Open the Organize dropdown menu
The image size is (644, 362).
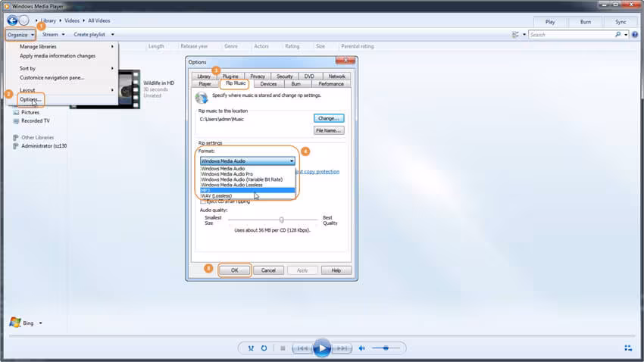(20, 35)
